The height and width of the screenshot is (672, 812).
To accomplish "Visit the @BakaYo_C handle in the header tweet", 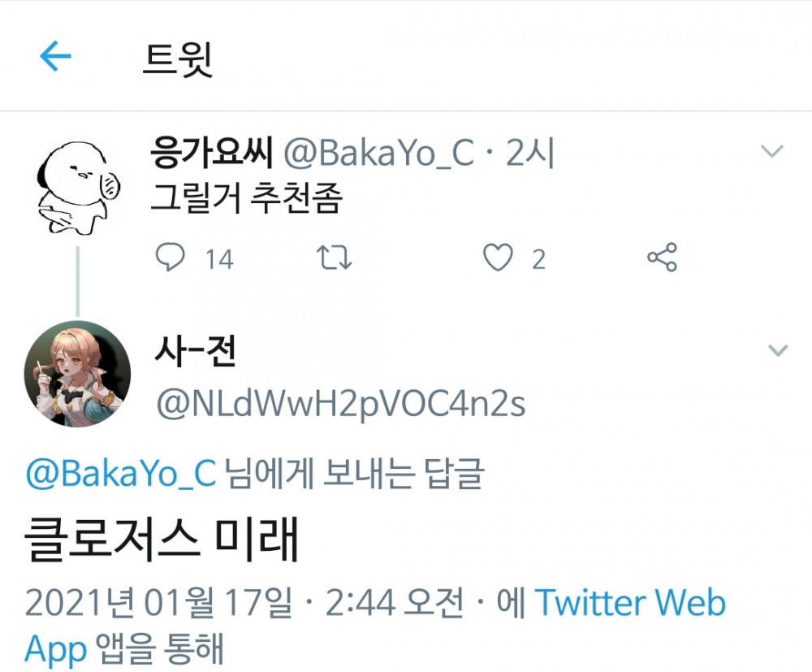I will [378, 153].
